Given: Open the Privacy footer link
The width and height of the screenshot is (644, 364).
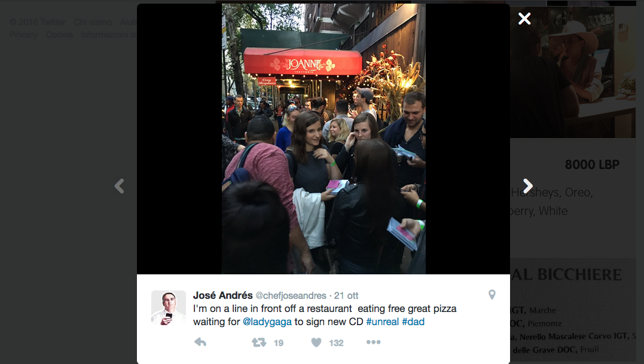Looking at the screenshot, I should [x=23, y=35].
